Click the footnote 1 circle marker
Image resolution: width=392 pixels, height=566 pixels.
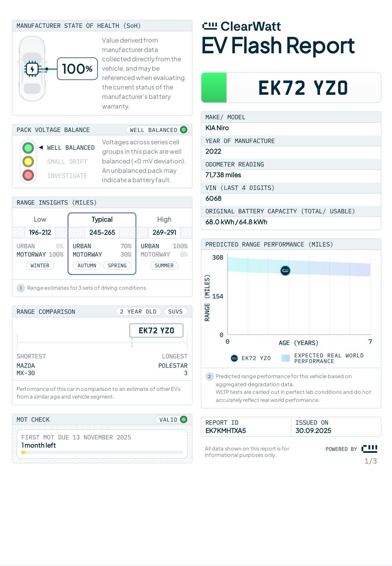[x=21, y=288]
